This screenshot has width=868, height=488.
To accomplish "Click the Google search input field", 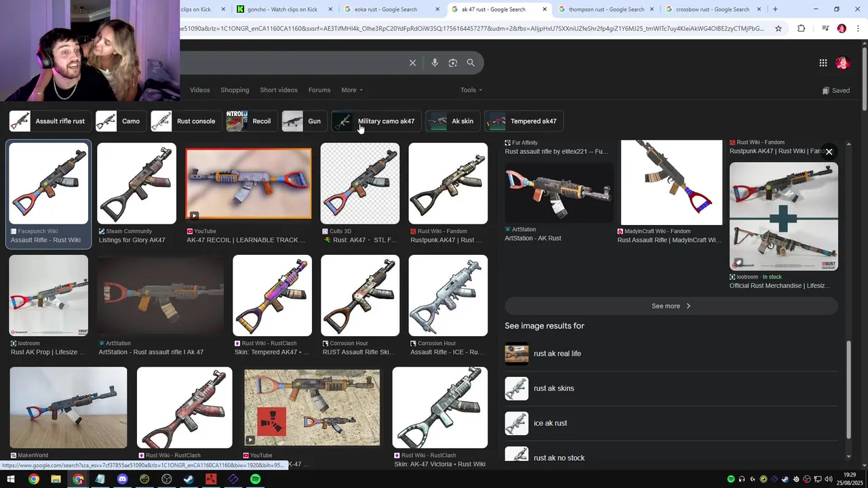I will pos(292,62).
